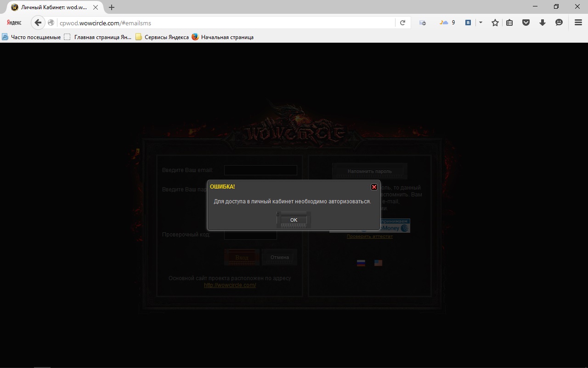Open the Firefox hamburger menu
Viewport: 588px width, 368px height.
(x=578, y=23)
